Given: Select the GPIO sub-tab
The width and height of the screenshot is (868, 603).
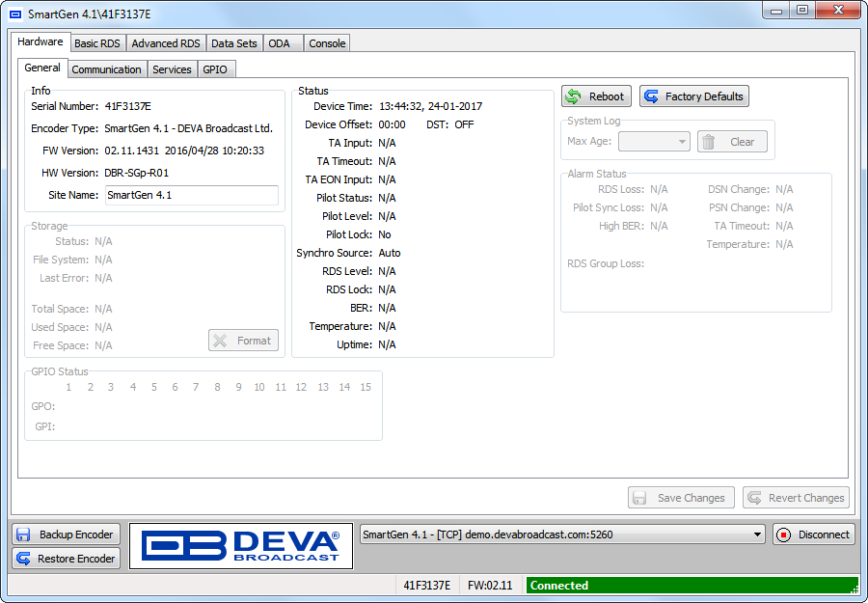Looking at the screenshot, I should [215, 69].
